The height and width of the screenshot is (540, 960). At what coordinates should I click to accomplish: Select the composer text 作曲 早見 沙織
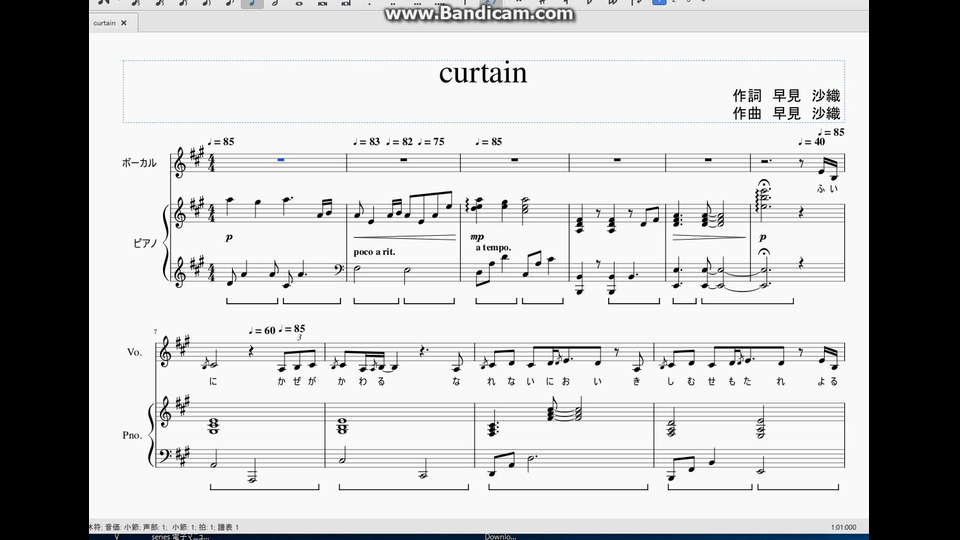click(x=786, y=113)
